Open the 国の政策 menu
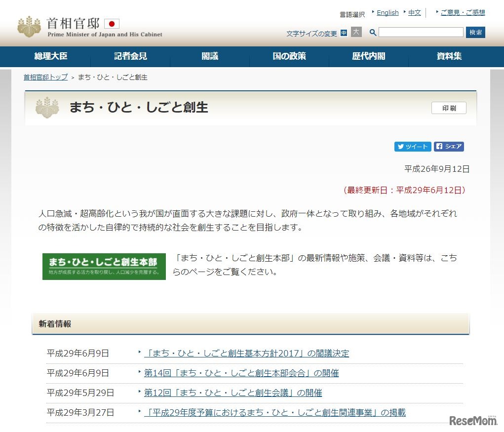Image resolution: width=504 pixels, height=432 pixels. (289, 56)
